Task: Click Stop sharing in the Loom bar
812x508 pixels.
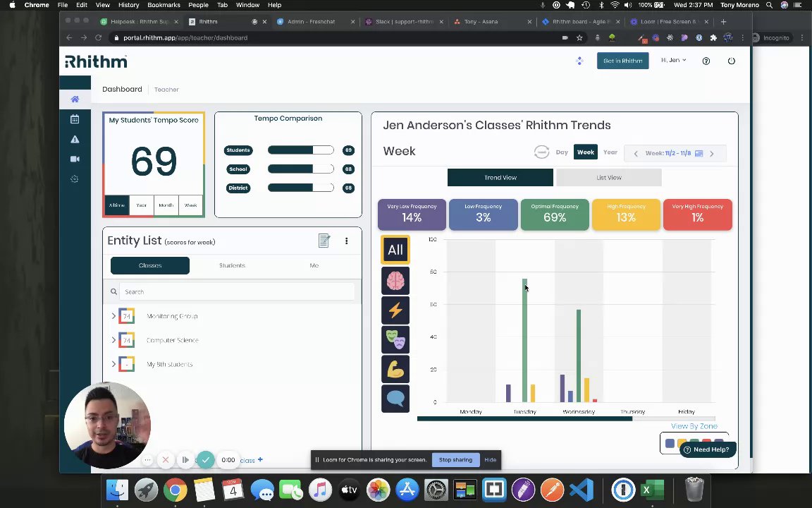Action: 455,460
